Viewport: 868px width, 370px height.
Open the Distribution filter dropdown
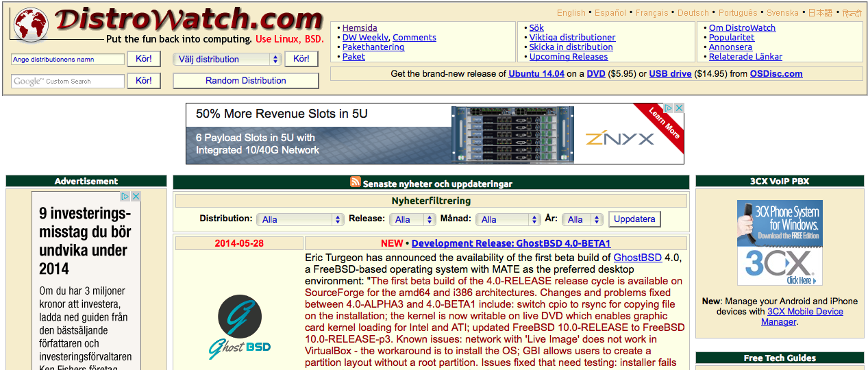point(300,219)
